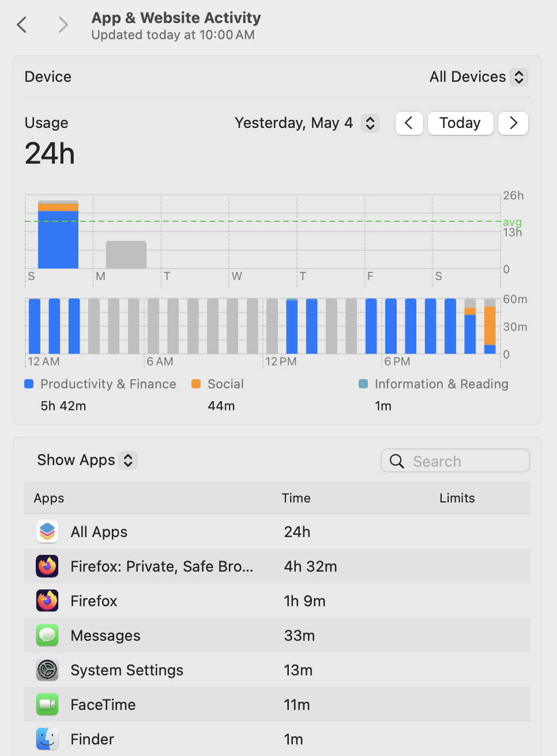This screenshot has height=756, width=557.
Task: Sort by the Apps column header
Action: [x=49, y=498]
